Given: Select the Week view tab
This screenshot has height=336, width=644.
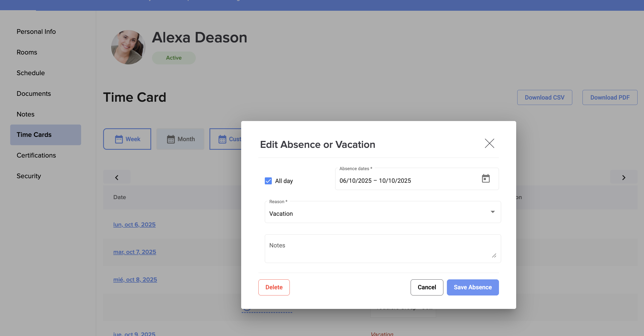Looking at the screenshot, I should point(127,139).
